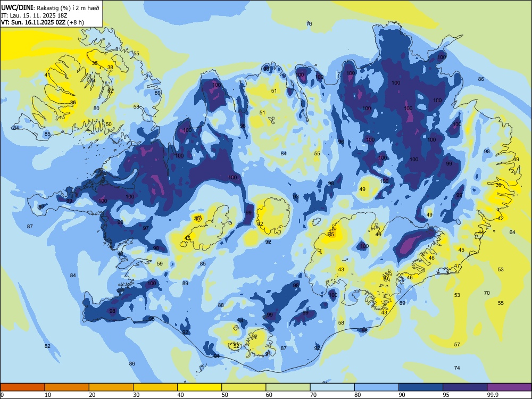Click the '82' value in the southwest sea
532x399 pixels.
click(47, 346)
